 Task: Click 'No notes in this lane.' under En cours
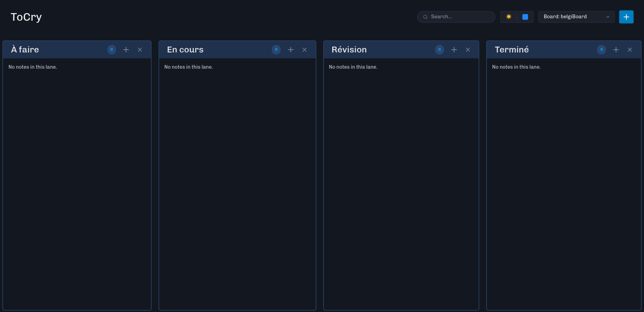189,67
